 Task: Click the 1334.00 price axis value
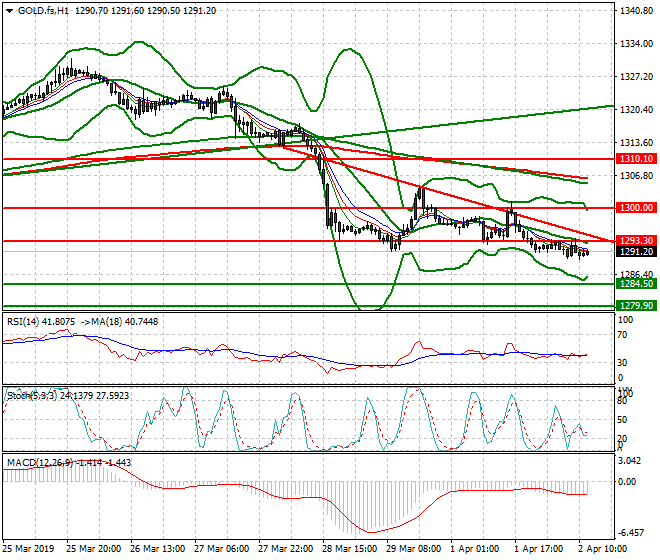click(637, 44)
